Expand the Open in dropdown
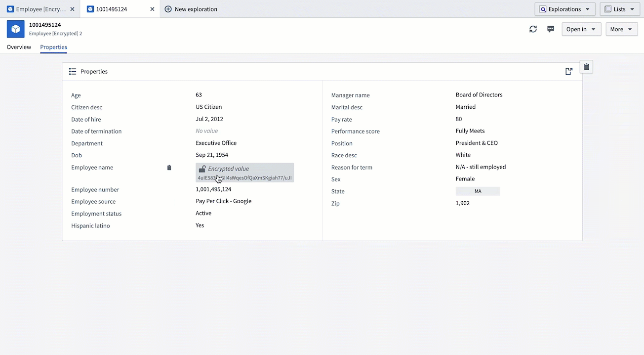Screen dimensions: 644x355 (581, 29)
